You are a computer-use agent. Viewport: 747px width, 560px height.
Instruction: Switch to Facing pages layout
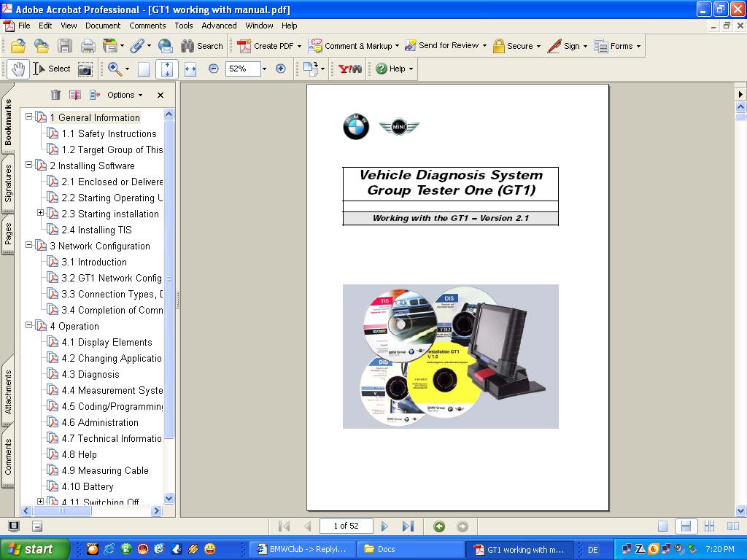click(x=732, y=526)
